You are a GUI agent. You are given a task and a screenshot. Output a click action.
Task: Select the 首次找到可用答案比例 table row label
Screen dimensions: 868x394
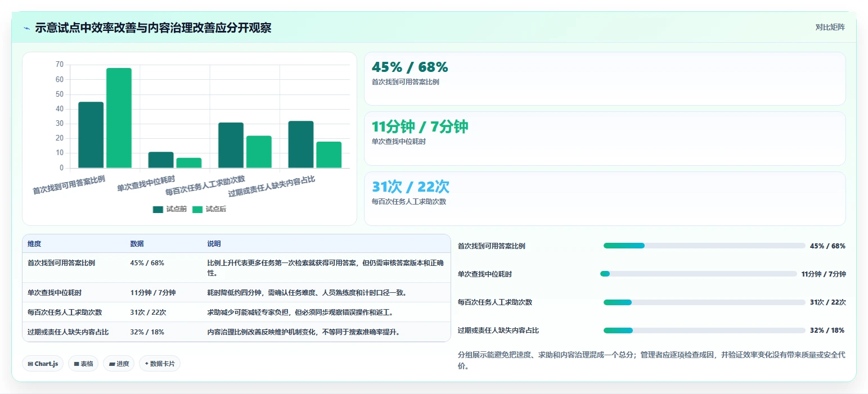tap(61, 263)
